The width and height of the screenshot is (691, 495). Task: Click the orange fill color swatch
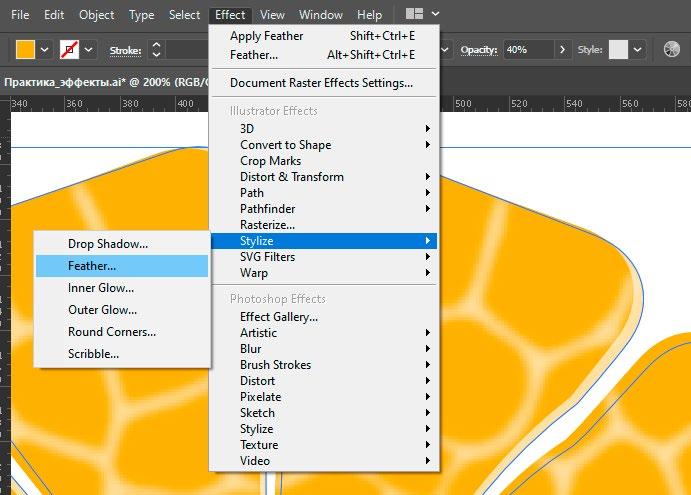[x=25, y=49]
